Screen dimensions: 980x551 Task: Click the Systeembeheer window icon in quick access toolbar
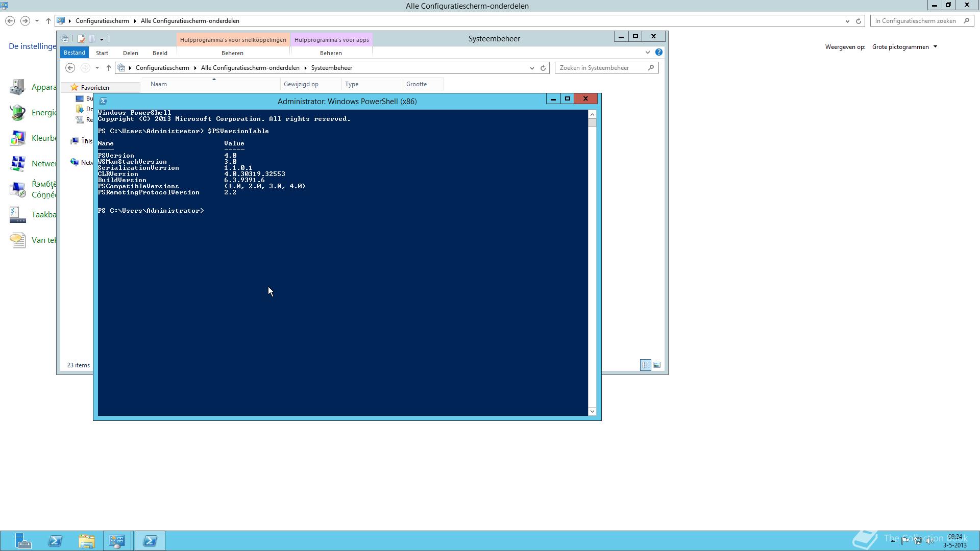coord(65,39)
